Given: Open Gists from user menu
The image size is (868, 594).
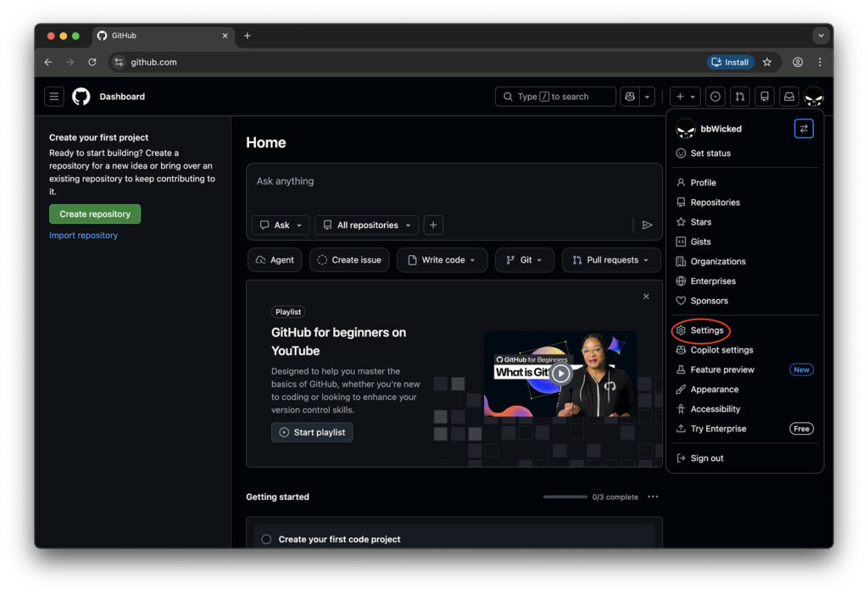Looking at the screenshot, I should (744, 241).
